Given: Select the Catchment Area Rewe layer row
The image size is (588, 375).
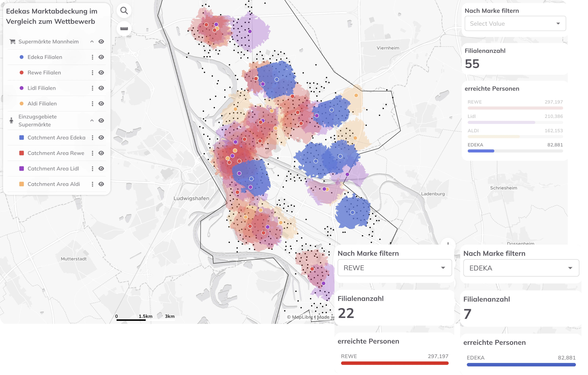Looking at the screenshot, I should (x=57, y=153).
